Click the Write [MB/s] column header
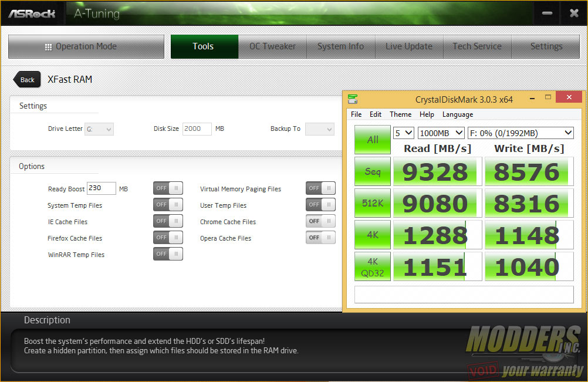This screenshot has width=588, height=382. point(529,148)
